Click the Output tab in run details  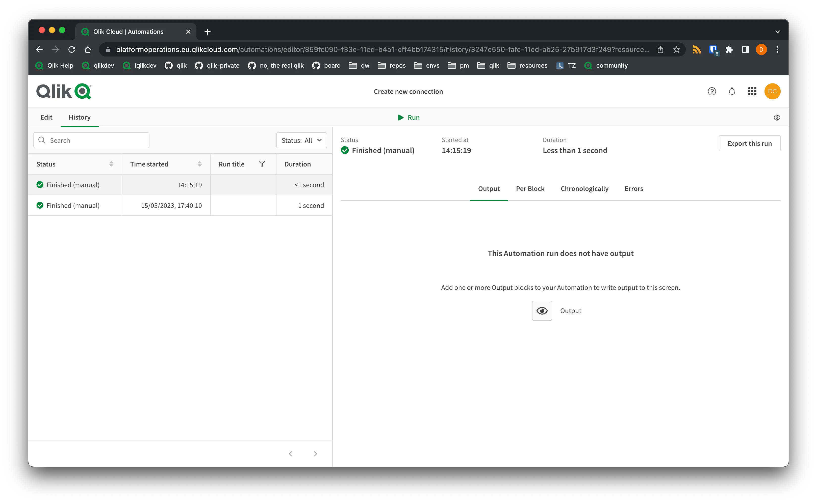[489, 188]
